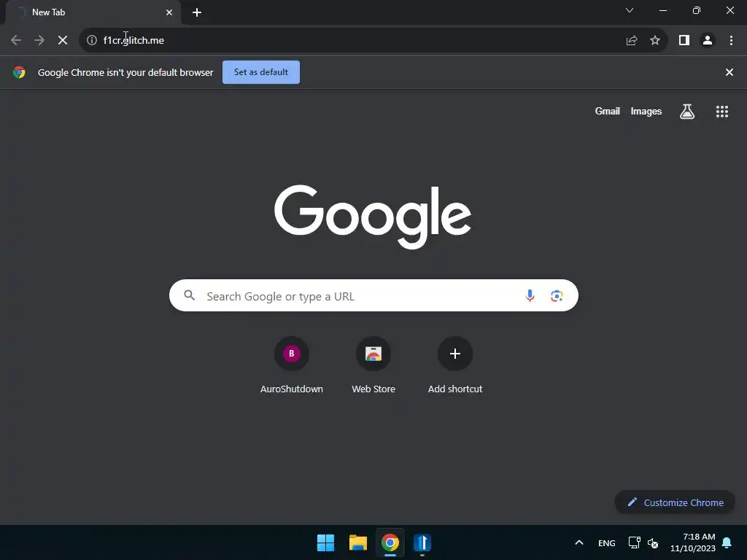This screenshot has height=560, width=747.
Task: Open the clock and date
Action: pos(693,542)
